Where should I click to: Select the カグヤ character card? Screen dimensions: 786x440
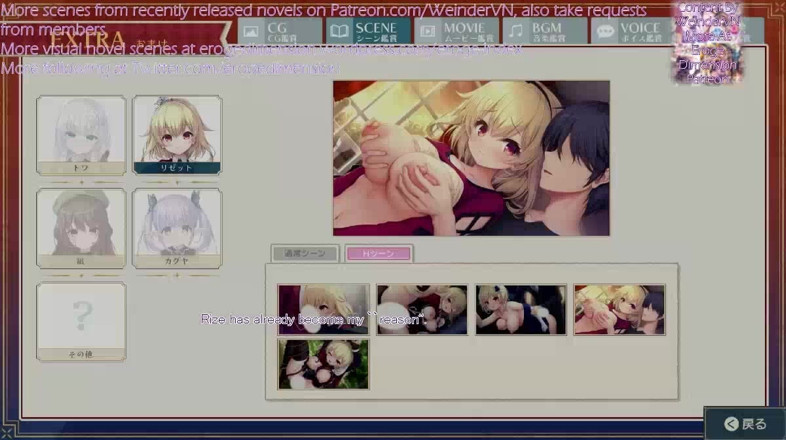pyautogui.click(x=177, y=229)
